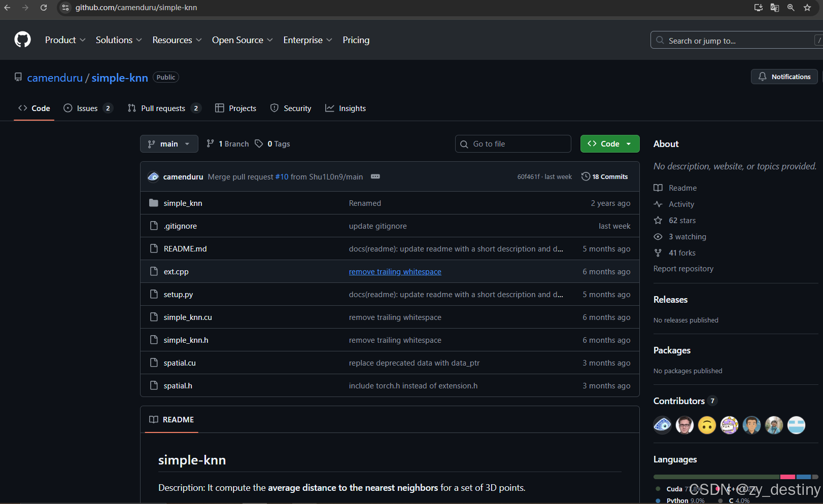The image size is (823, 504).
Task: View 18 Commits history
Action: (x=605, y=176)
